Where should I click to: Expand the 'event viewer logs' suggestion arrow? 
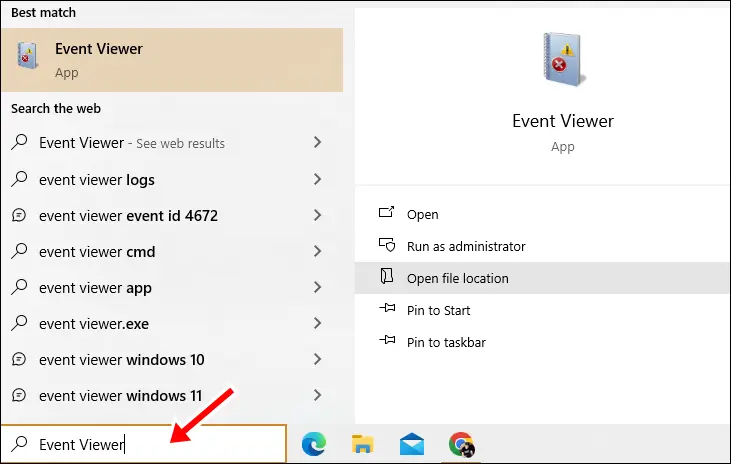tap(318, 180)
